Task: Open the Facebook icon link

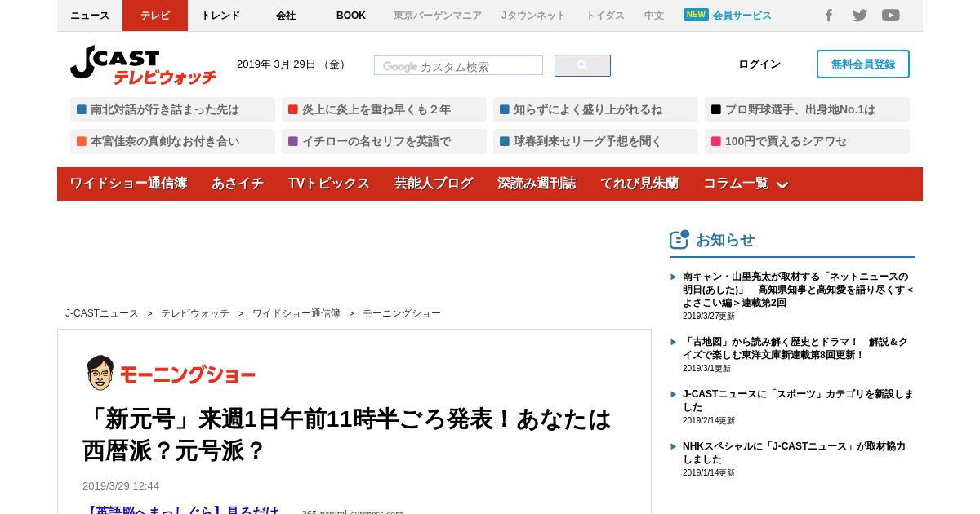Action: click(828, 16)
